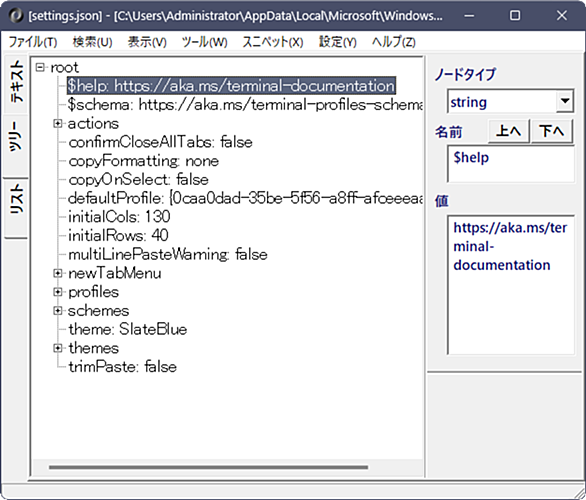This screenshot has height=500, width=586.
Task: Open the スニペット(X) menu
Action: [272, 42]
